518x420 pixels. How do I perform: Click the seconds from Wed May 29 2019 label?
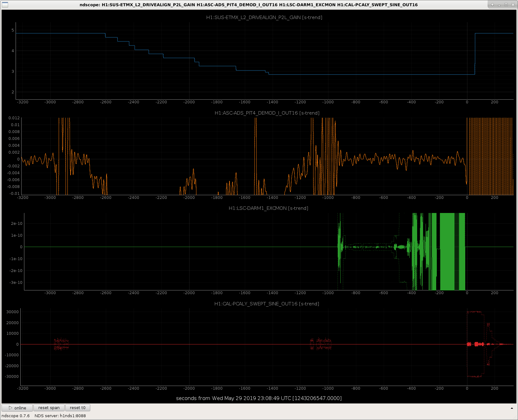pos(259,398)
